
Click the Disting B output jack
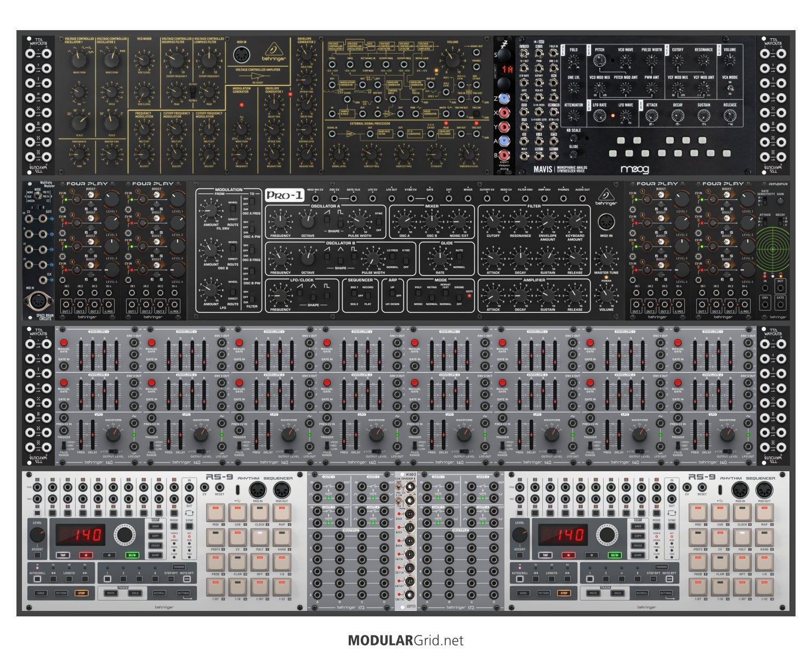(x=504, y=155)
